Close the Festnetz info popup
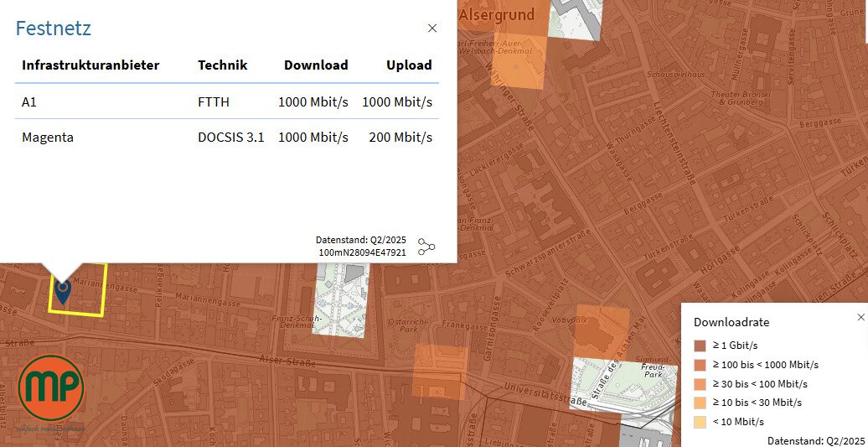868x447 pixels. click(432, 29)
